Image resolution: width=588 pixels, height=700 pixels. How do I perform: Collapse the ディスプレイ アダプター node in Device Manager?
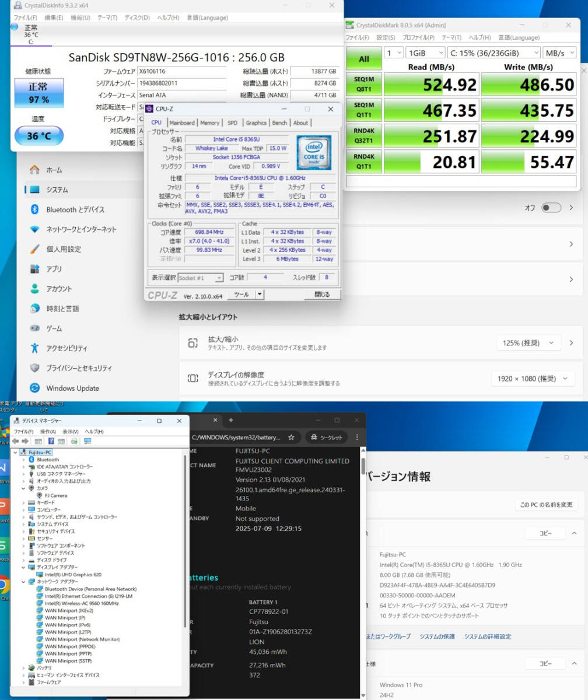[x=24, y=567]
